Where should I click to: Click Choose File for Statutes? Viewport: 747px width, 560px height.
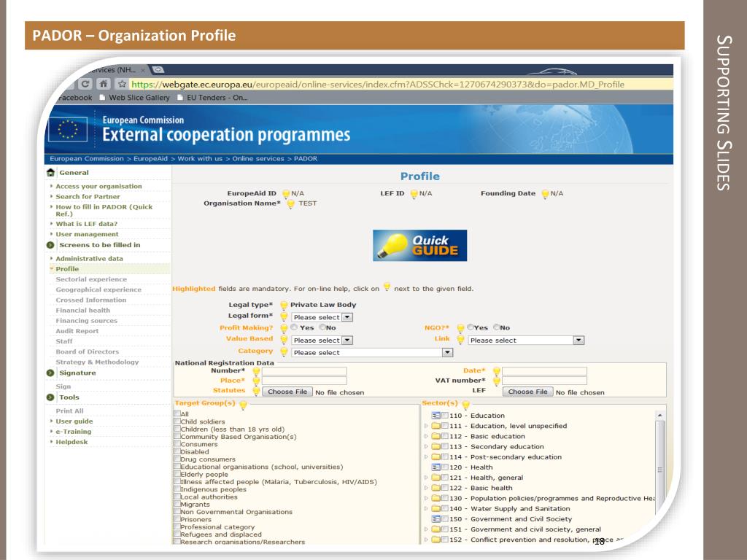point(287,392)
